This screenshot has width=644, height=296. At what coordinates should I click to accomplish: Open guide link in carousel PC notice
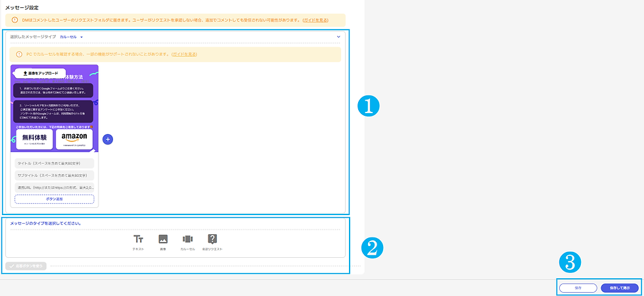[x=185, y=54]
